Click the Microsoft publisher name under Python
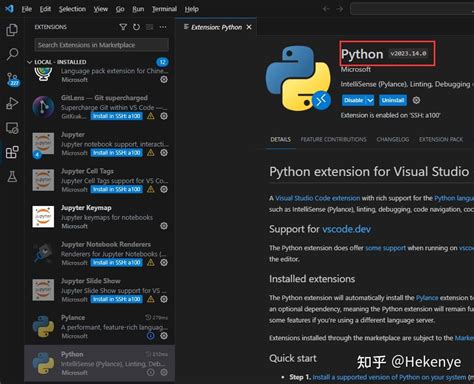 pos(356,69)
